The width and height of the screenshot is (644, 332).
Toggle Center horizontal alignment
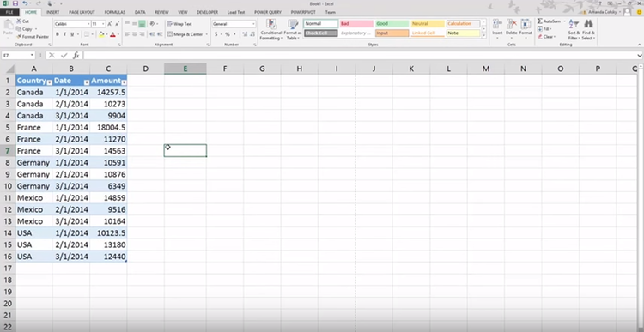pyautogui.click(x=134, y=34)
